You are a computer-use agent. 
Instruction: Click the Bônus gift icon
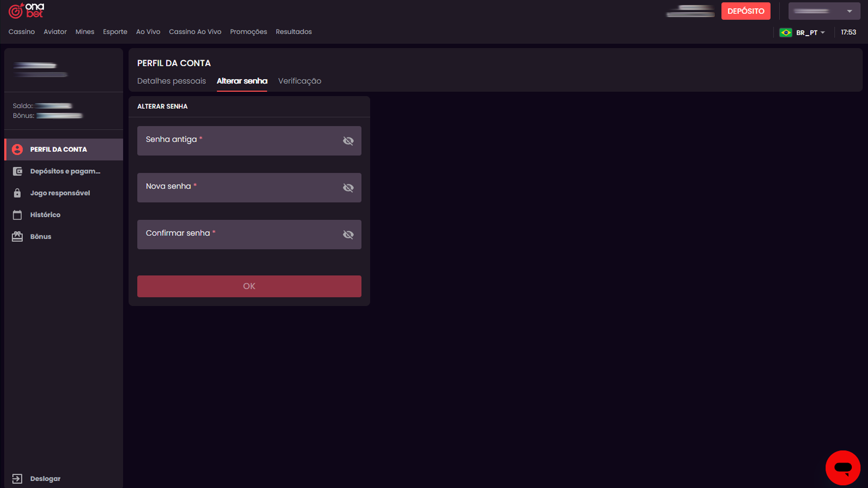(17, 236)
